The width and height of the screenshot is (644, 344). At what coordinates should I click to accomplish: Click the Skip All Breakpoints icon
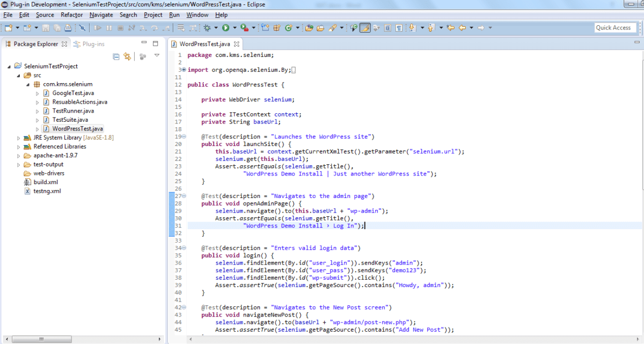pyautogui.click(x=82, y=28)
